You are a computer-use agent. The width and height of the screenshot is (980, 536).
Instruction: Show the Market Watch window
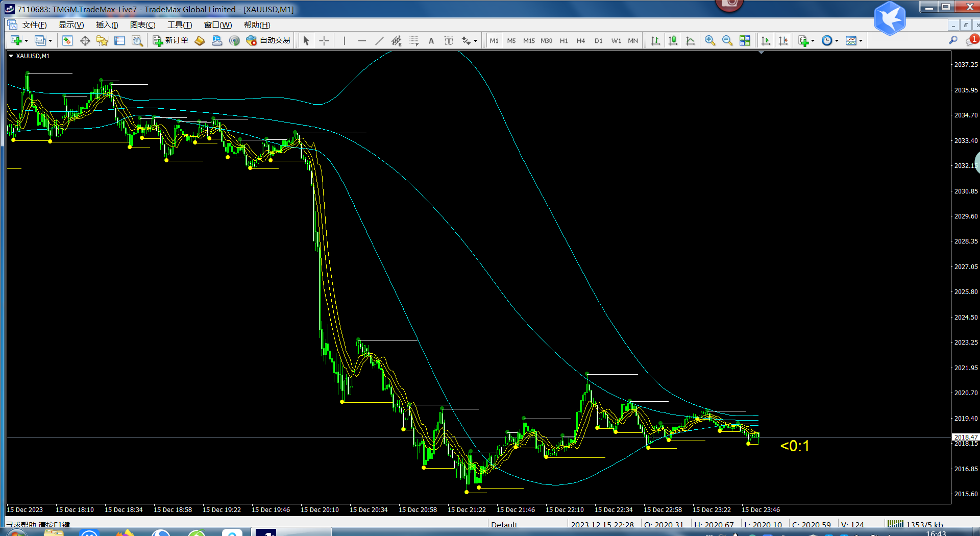[x=67, y=40]
